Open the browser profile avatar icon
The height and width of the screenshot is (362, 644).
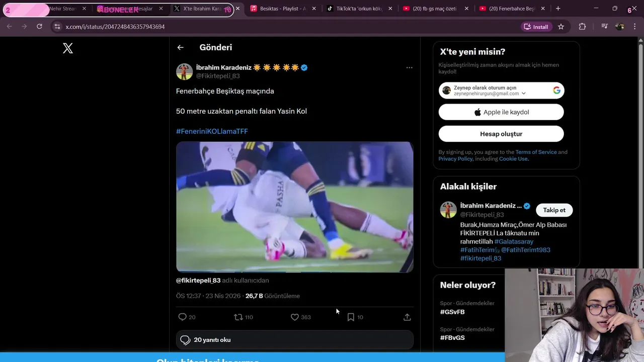(620, 27)
